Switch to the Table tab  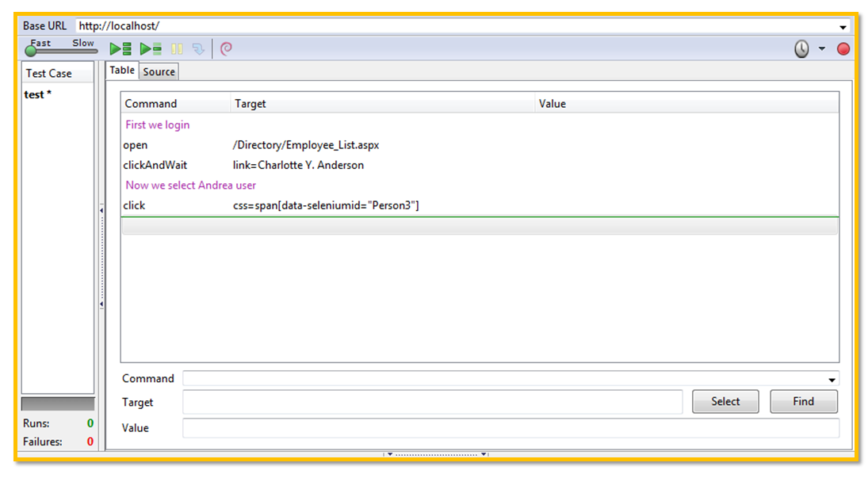click(122, 71)
